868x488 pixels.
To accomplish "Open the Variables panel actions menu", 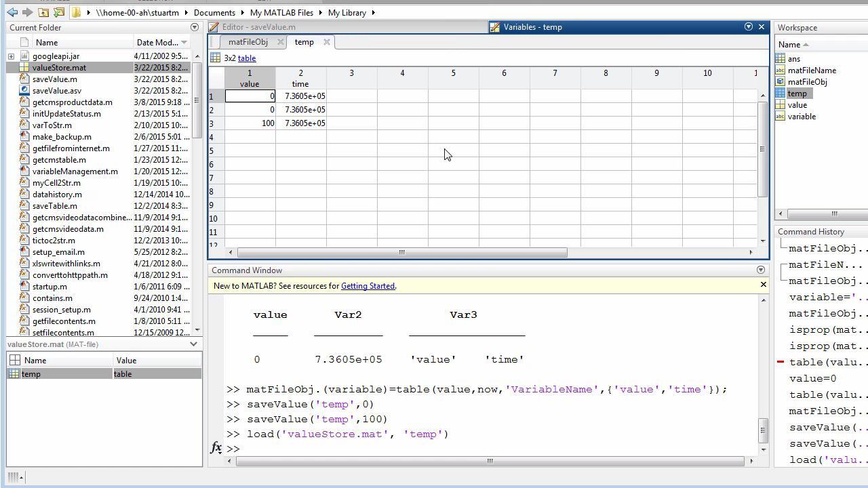I will 748,27.
